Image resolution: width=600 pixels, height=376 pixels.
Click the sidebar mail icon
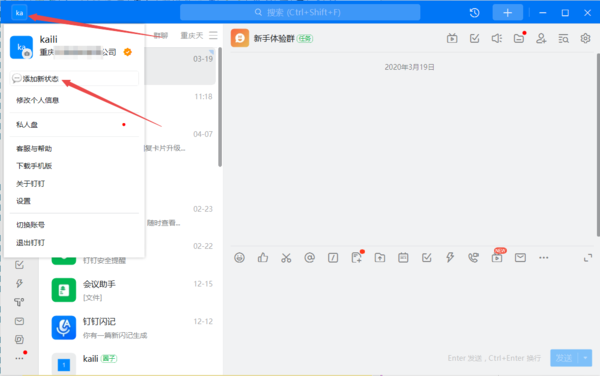point(20,321)
